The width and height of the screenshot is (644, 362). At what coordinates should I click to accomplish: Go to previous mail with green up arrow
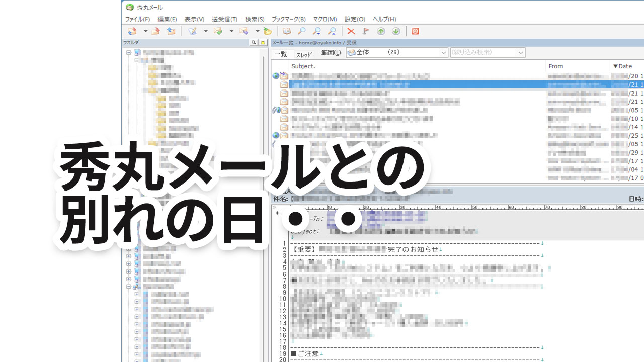point(381,31)
